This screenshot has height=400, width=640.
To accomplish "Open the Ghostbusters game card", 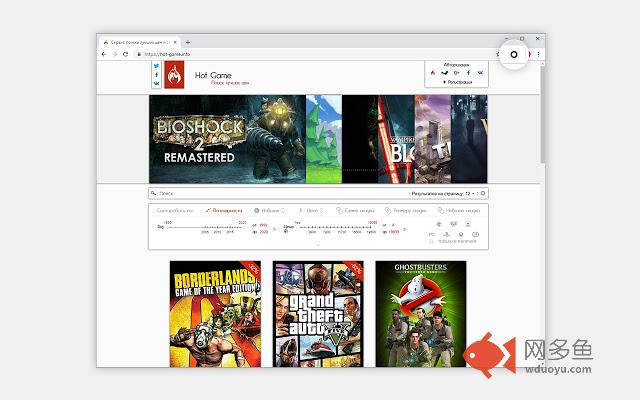I will tap(421, 314).
